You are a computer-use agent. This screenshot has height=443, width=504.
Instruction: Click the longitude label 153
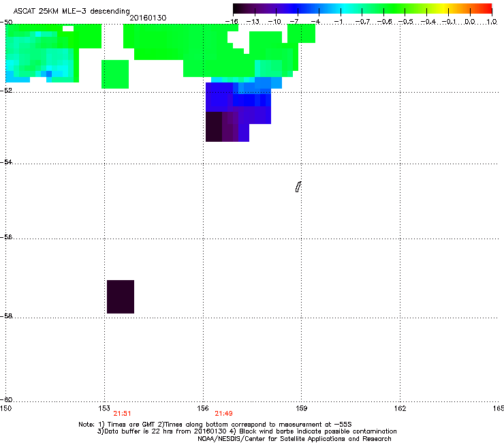pyautogui.click(x=104, y=408)
